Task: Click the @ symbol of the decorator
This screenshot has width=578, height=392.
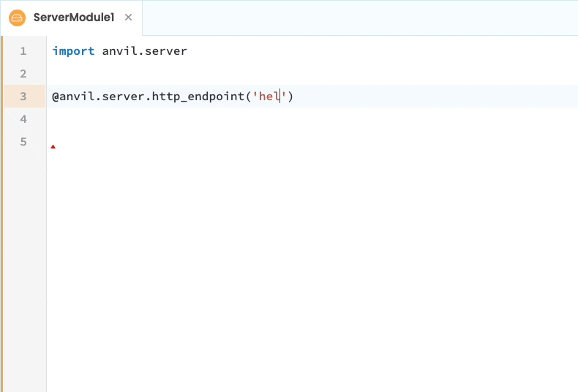Action: 56,97
